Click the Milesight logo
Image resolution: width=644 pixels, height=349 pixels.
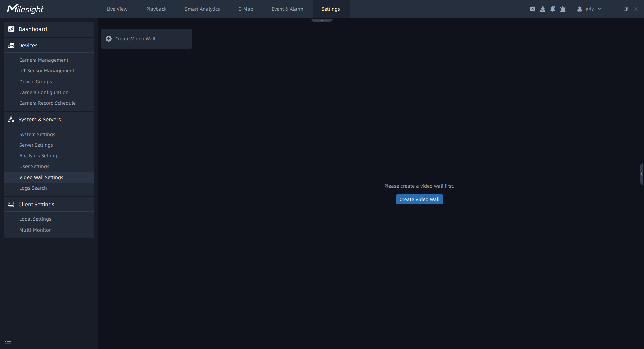click(x=25, y=9)
